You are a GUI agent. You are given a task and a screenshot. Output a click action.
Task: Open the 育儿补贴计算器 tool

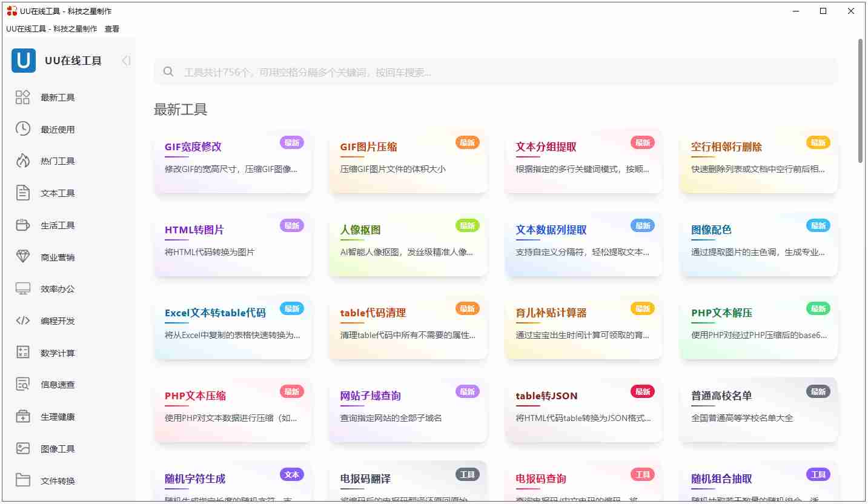click(x=583, y=328)
